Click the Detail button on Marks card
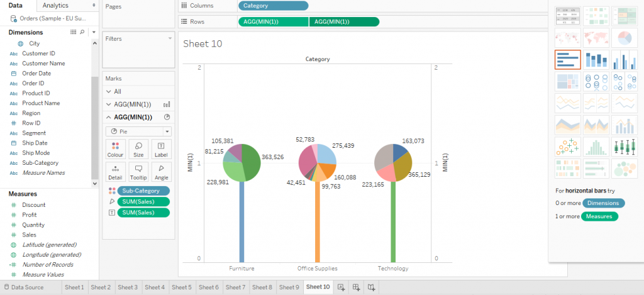This screenshot has height=295, width=644. coord(115,172)
